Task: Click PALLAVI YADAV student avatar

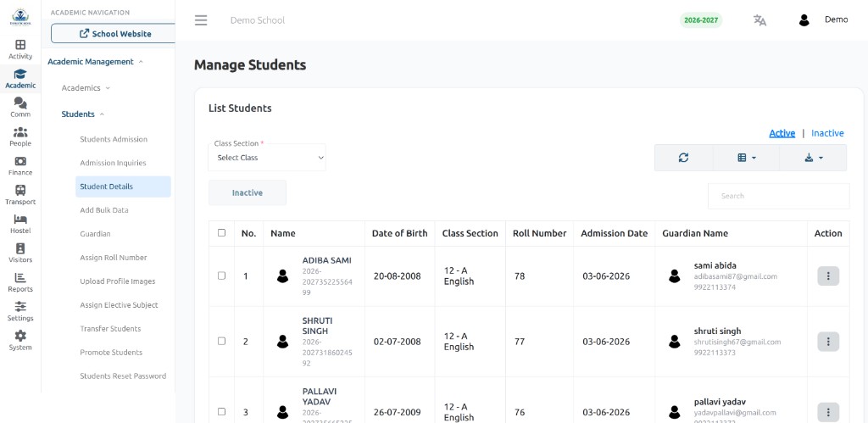Action: pos(283,412)
